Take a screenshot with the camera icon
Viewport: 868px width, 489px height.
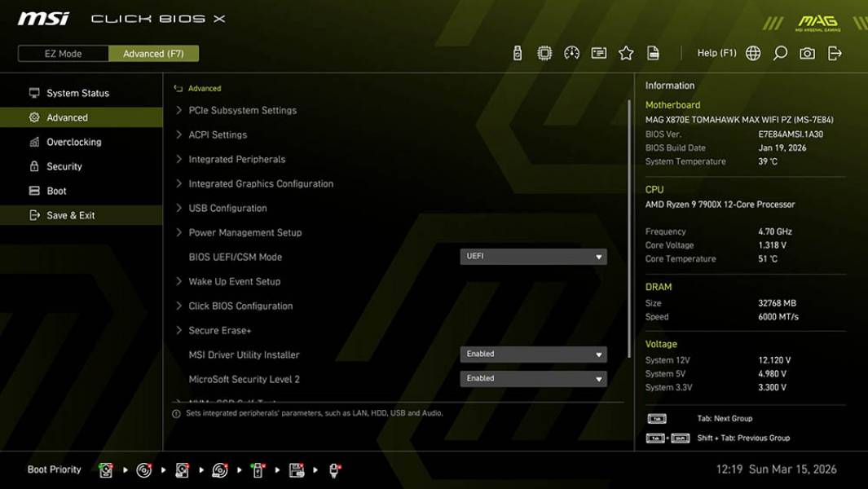point(806,52)
